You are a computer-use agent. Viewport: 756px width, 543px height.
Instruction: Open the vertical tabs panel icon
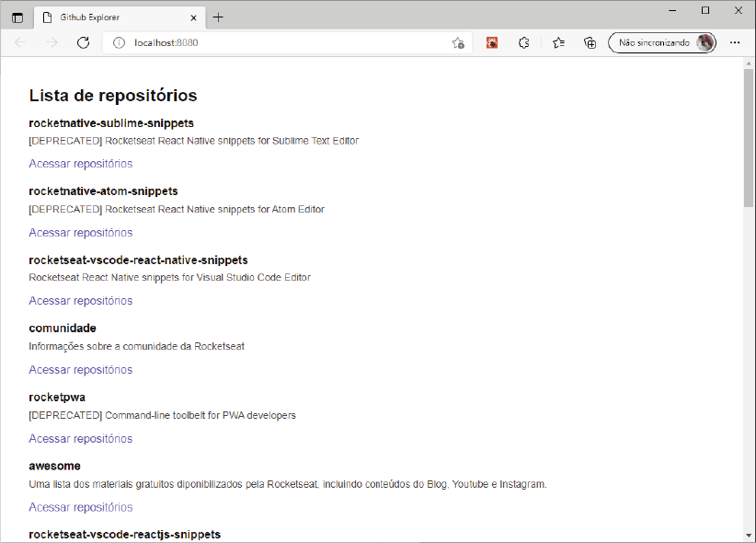coord(17,17)
